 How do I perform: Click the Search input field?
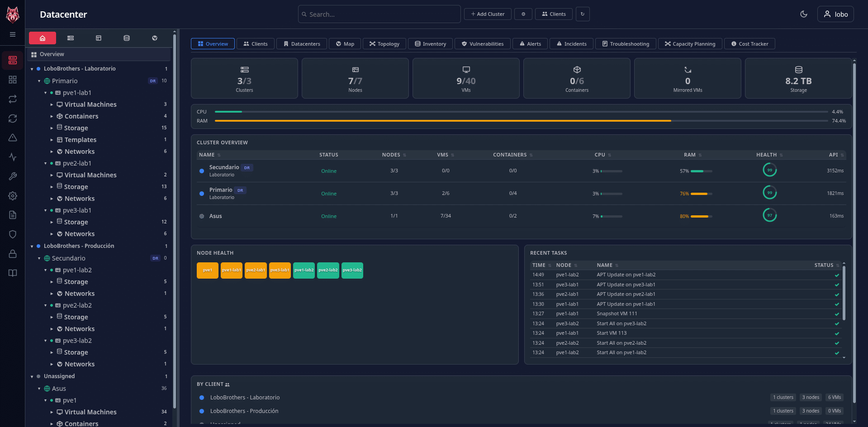(x=379, y=14)
